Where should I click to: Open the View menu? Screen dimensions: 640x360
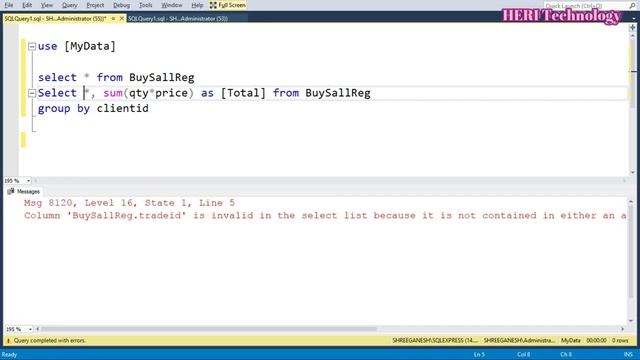pos(47,5)
